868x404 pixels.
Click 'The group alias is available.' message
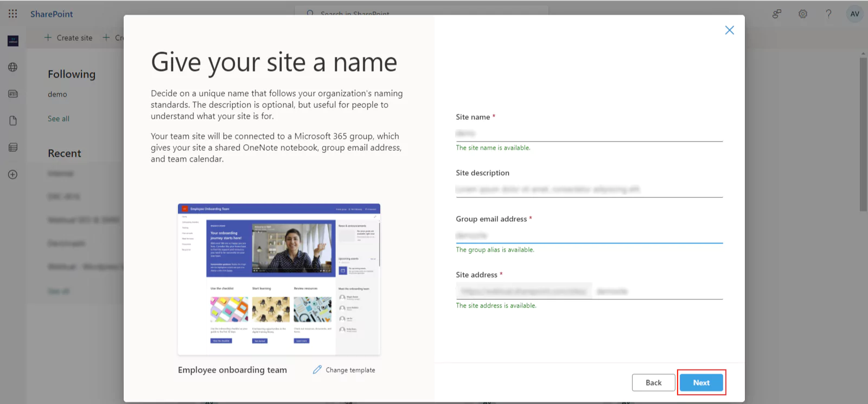(495, 250)
